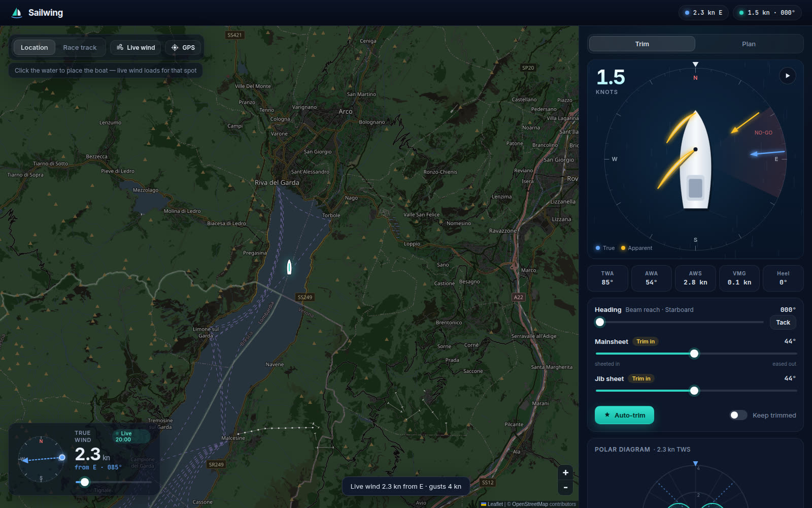Screen dimensions: 812x508
Task: Click the Mainsheet 'Trim in' badge
Action: [646, 341]
